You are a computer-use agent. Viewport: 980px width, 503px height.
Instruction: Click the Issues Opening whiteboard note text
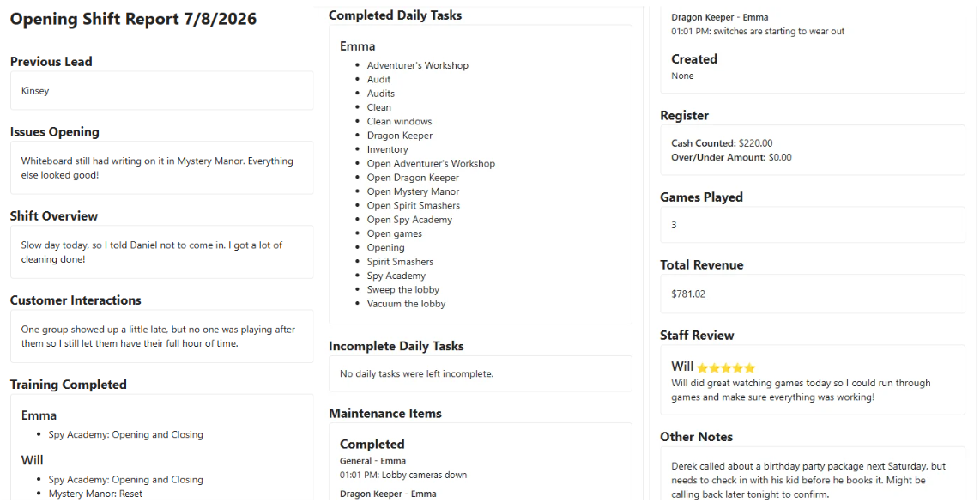[157, 168]
